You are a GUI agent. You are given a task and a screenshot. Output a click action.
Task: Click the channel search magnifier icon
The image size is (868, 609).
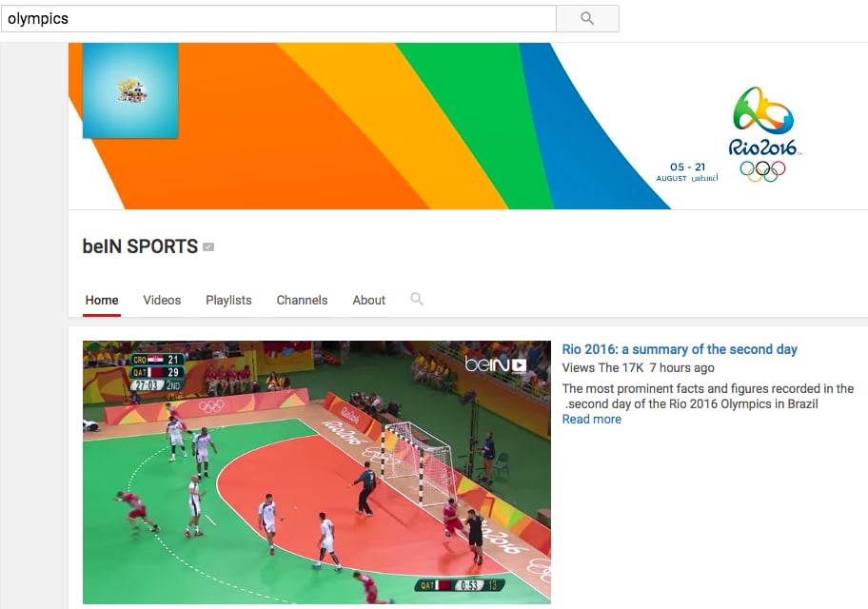(417, 300)
